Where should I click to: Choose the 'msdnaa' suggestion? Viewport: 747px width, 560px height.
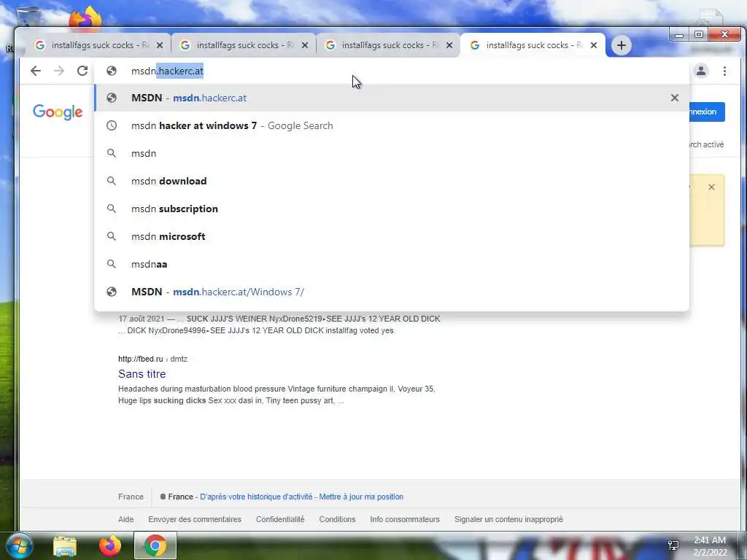(x=392, y=264)
